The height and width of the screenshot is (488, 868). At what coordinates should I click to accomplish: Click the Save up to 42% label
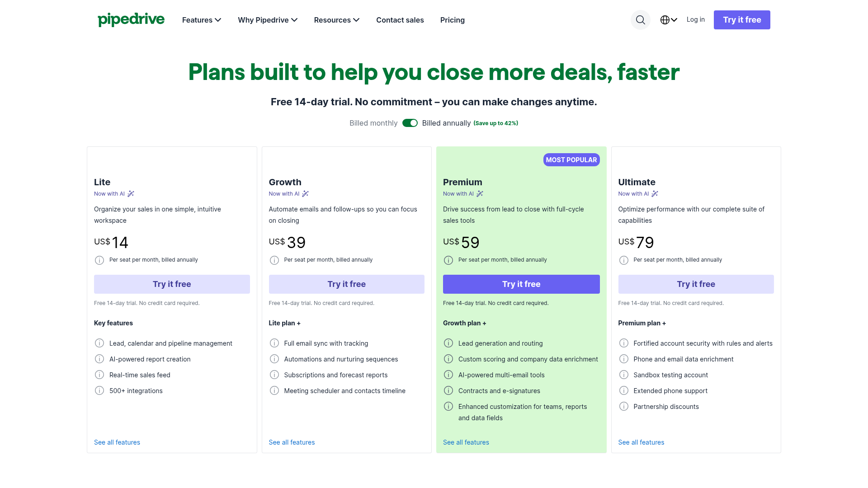click(x=496, y=123)
